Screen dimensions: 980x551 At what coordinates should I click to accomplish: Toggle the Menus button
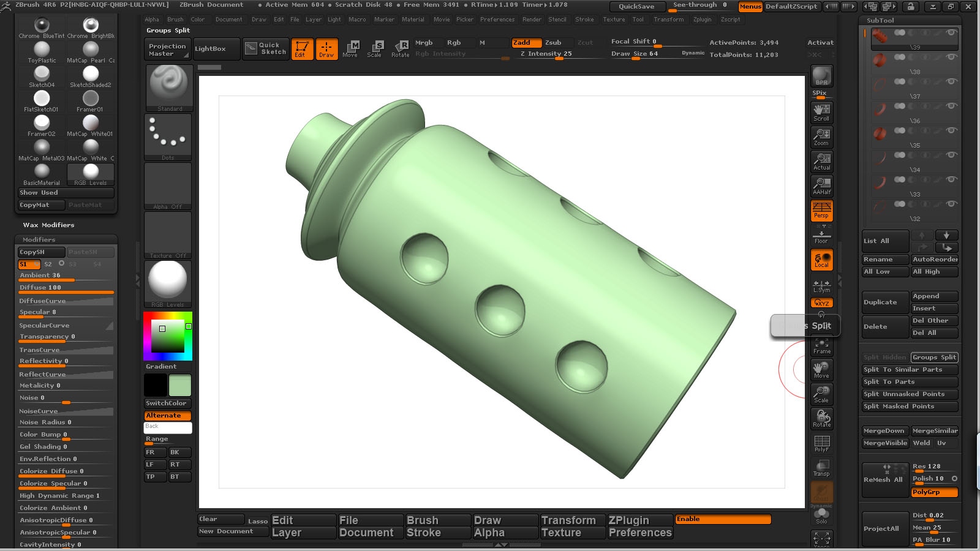[x=750, y=7]
